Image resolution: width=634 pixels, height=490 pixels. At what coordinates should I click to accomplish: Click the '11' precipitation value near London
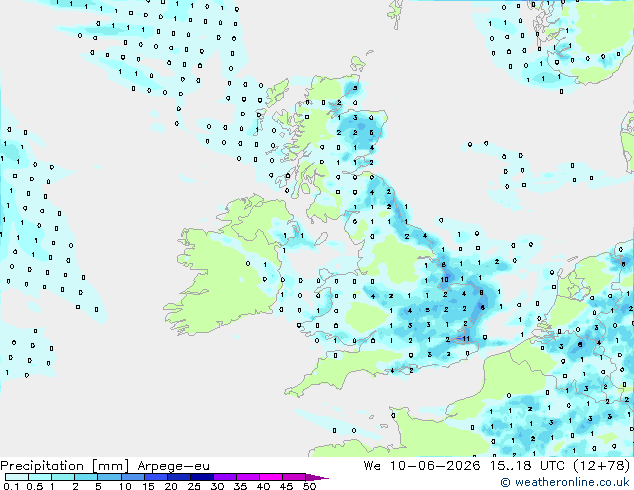point(466,339)
